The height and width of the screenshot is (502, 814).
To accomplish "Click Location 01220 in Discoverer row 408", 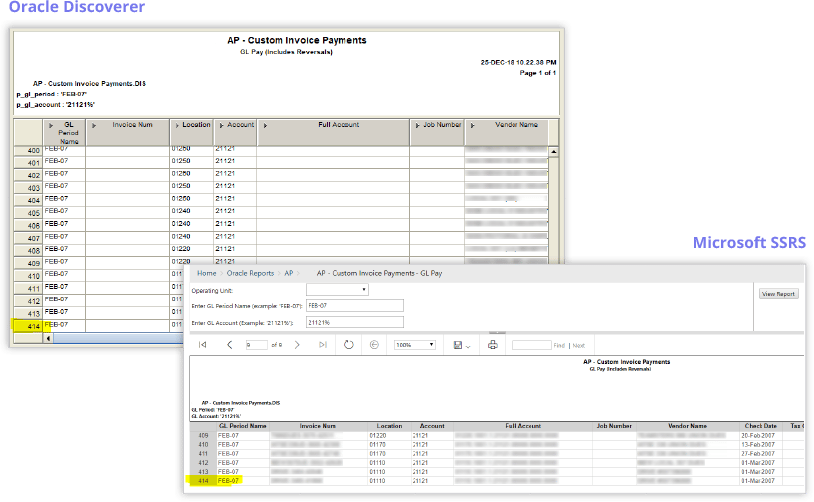I will pyautogui.click(x=181, y=249).
